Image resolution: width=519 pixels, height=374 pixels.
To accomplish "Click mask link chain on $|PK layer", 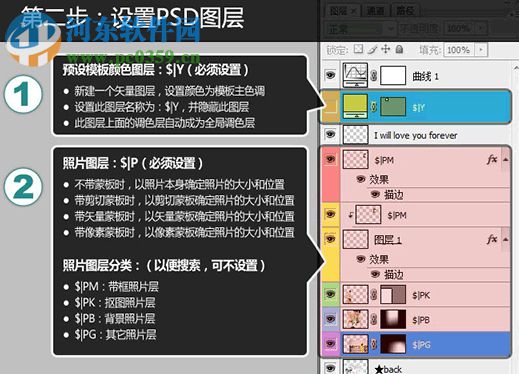I will click(374, 295).
